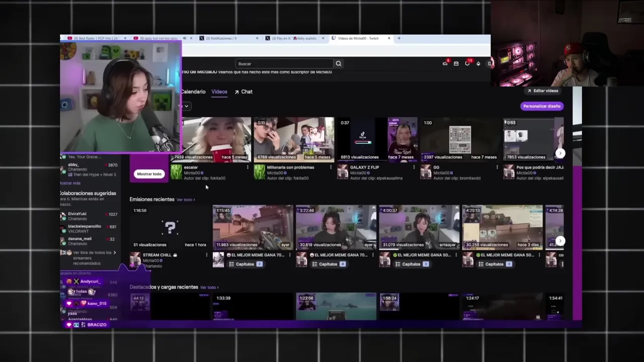Click into the Buscar search field
The image size is (644, 362).
point(284,64)
